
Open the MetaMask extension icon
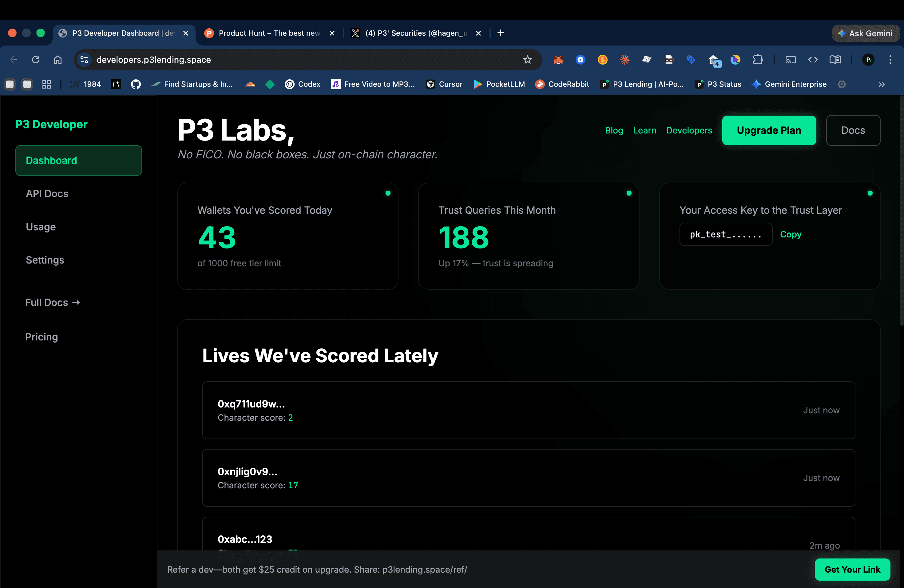(x=558, y=60)
